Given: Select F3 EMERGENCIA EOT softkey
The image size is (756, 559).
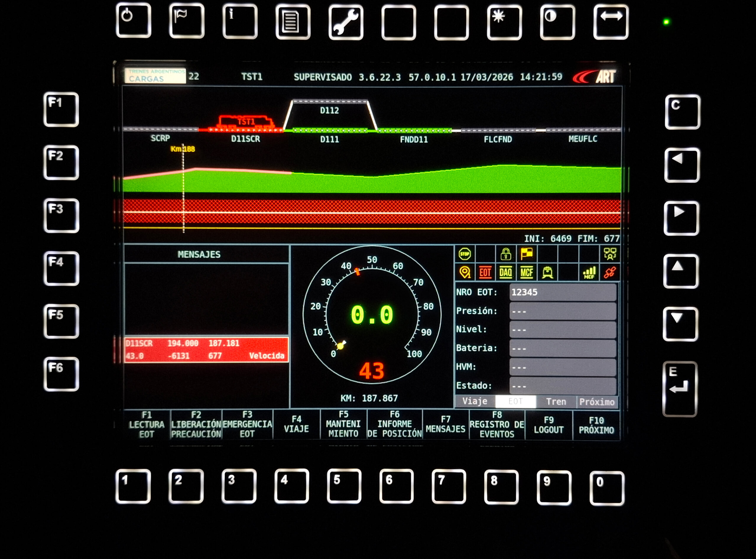Looking at the screenshot, I should pos(247,425).
